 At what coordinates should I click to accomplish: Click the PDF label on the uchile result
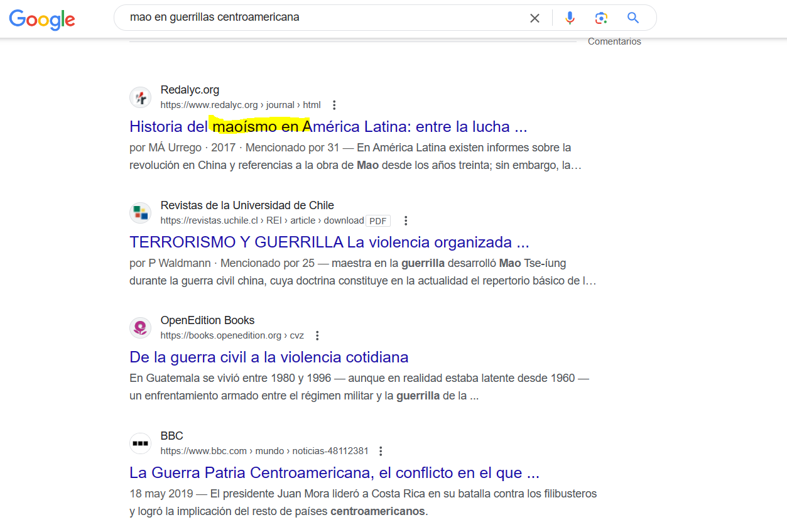[377, 221]
